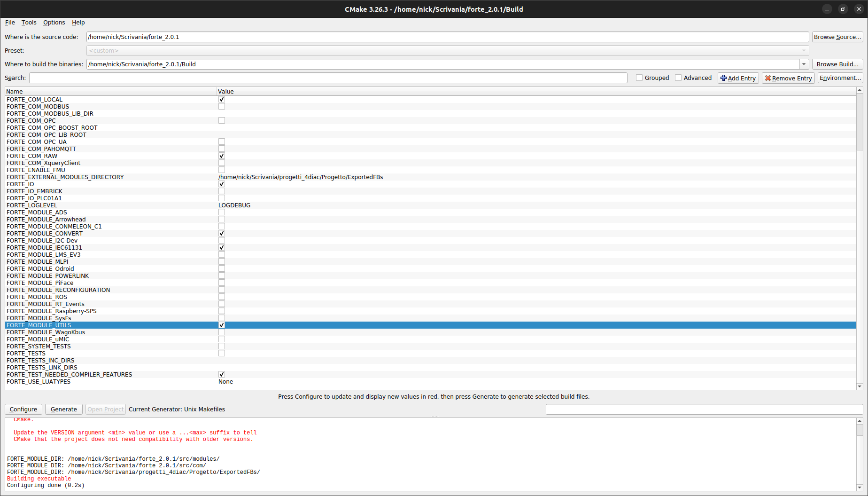
Task: Toggle the Grouped checkbox
Action: point(639,78)
